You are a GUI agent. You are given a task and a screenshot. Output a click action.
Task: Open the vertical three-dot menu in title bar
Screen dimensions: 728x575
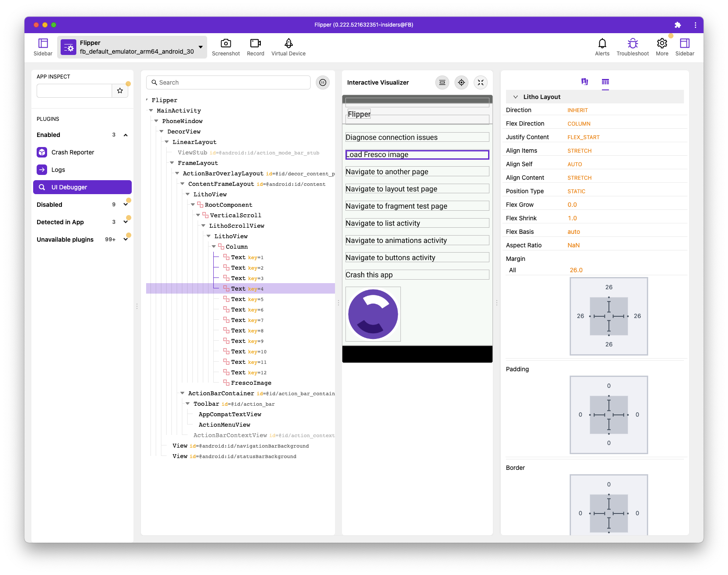point(695,25)
